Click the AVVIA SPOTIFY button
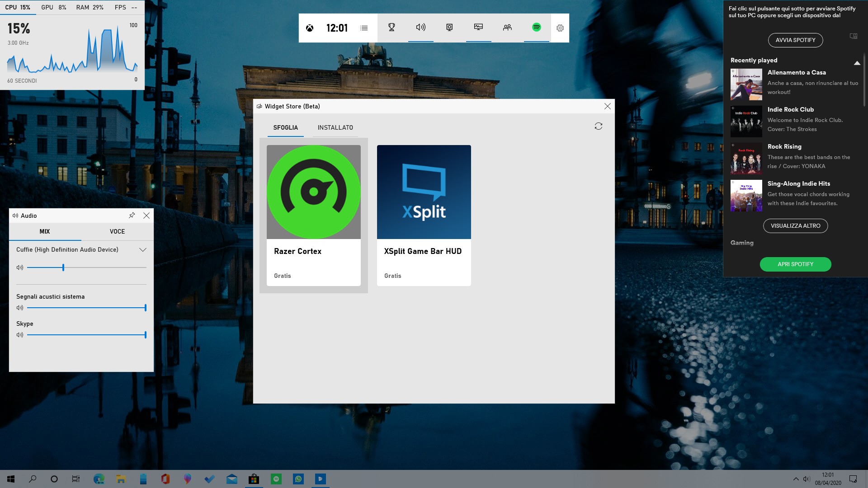Image resolution: width=868 pixels, height=488 pixels. pyautogui.click(x=796, y=40)
